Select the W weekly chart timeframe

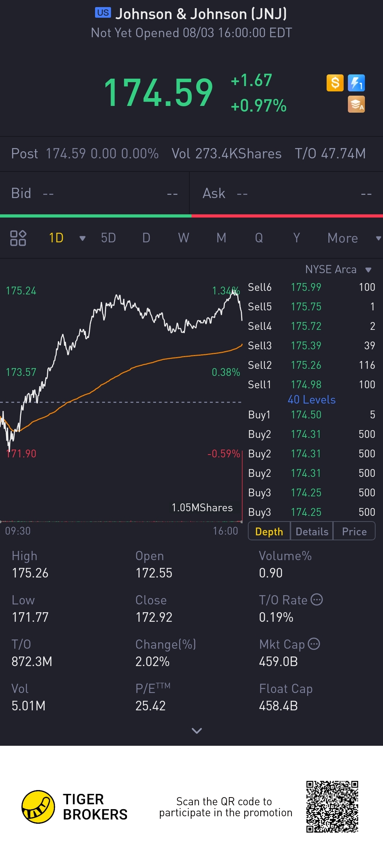tap(183, 238)
